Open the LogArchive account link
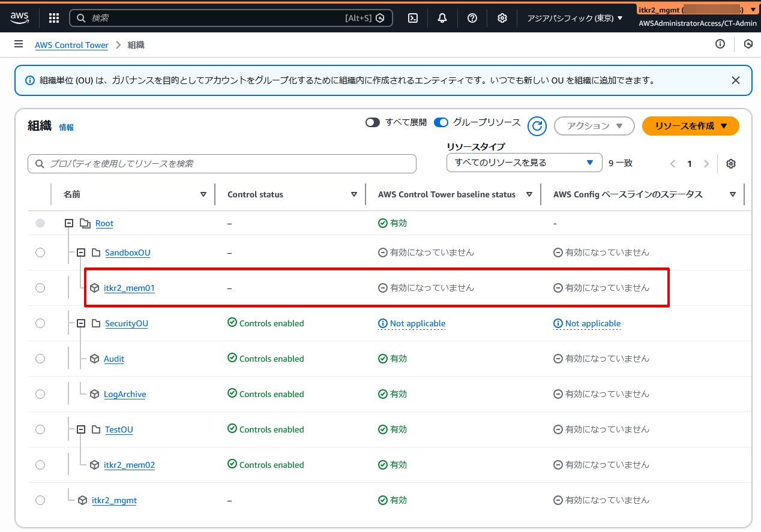This screenshot has height=532, width=761. tap(125, 394)
